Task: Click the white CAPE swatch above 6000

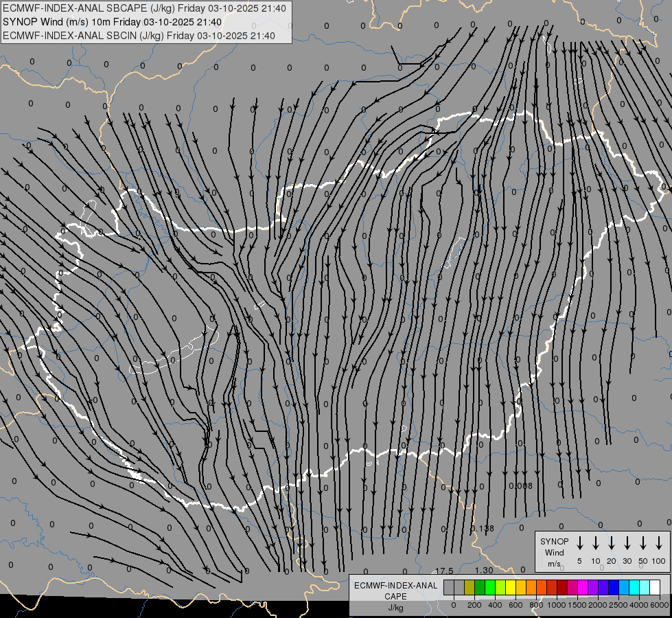Action: coord(655,587)
